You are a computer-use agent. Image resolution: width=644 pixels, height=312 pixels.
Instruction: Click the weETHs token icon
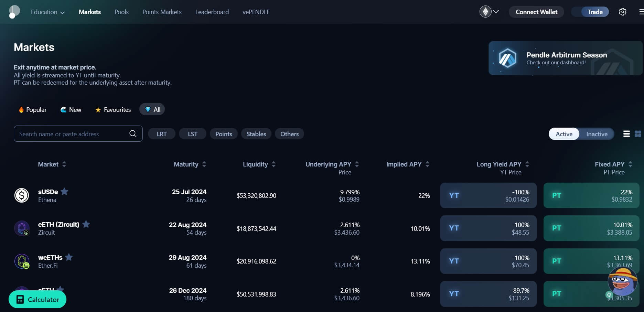click(22, 261)
